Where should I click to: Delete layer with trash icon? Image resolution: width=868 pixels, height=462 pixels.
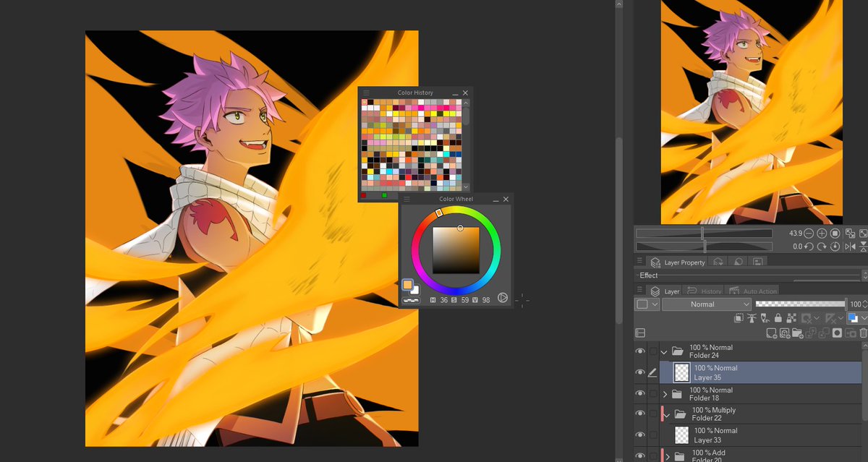click(x=864, y=333)
